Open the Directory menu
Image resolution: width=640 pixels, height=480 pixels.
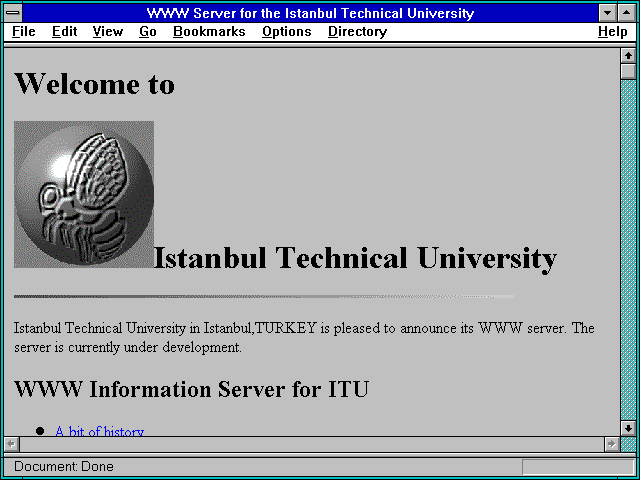(x=358, y=32)
